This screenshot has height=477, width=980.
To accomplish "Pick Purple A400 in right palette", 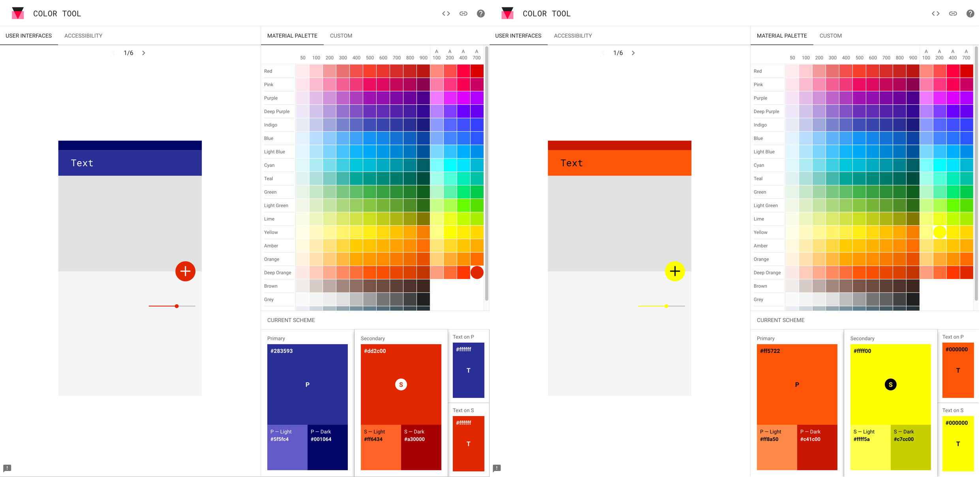I will pos(953,98).
